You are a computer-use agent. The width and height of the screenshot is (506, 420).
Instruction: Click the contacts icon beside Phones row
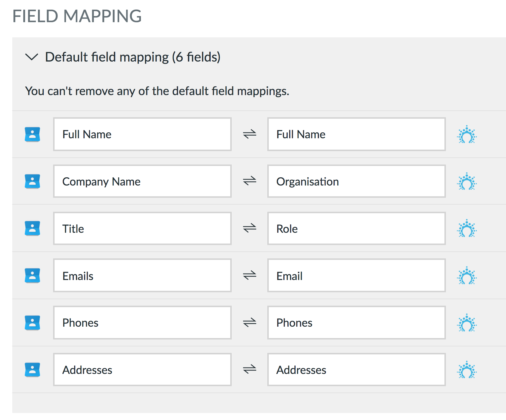click(32, 323)
